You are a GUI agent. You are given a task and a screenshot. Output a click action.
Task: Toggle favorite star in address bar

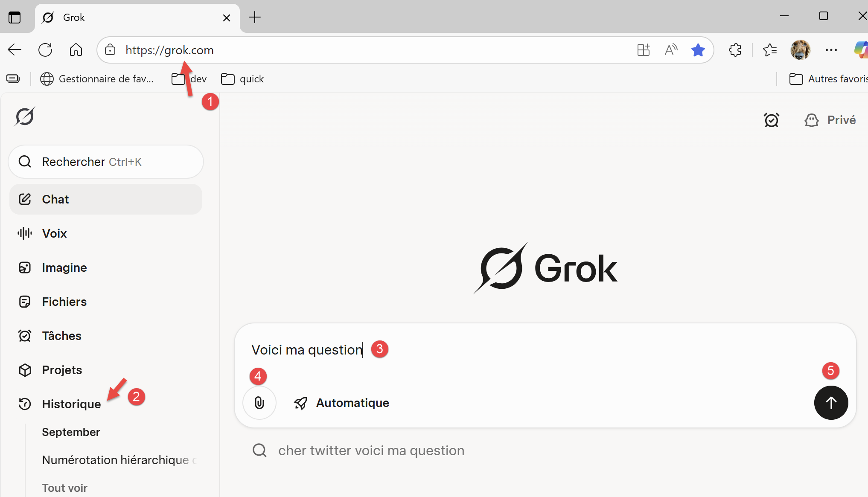698,50
